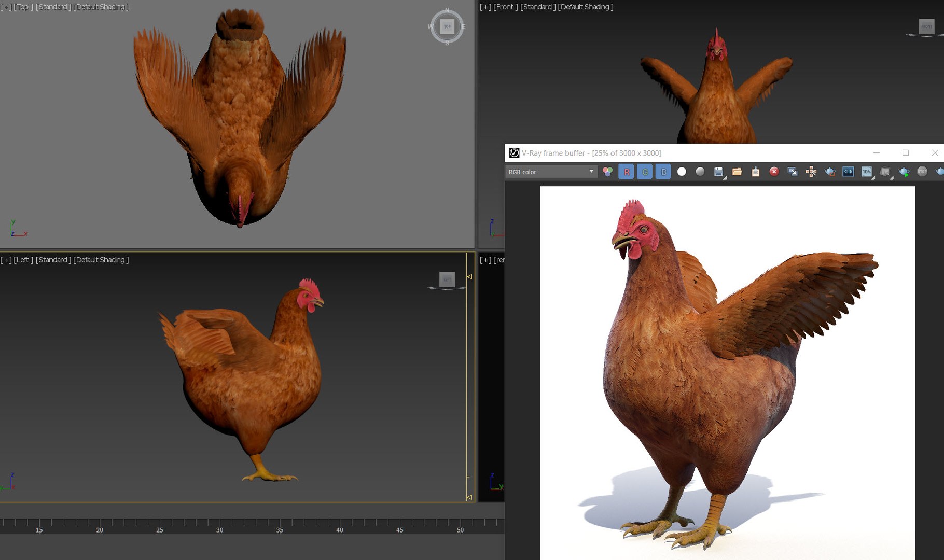
Task: Click the ViewCube in the Front viewport
Action: pos(926,26)
